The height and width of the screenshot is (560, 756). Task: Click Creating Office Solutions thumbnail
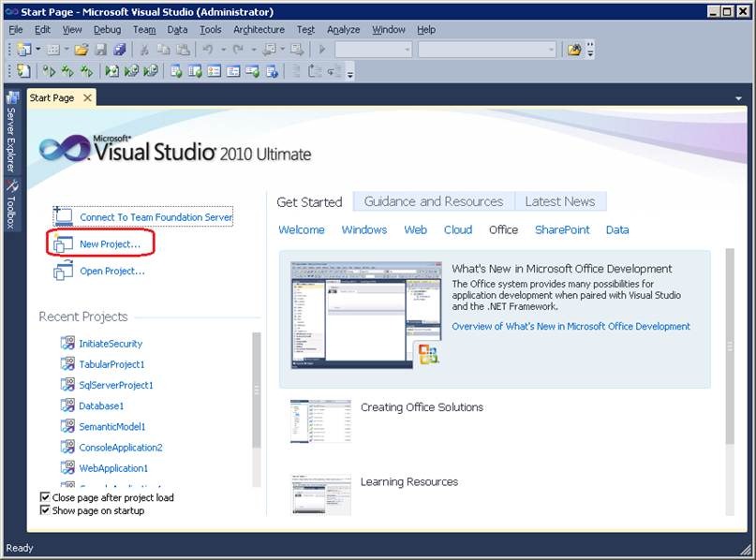pos(320,420)
